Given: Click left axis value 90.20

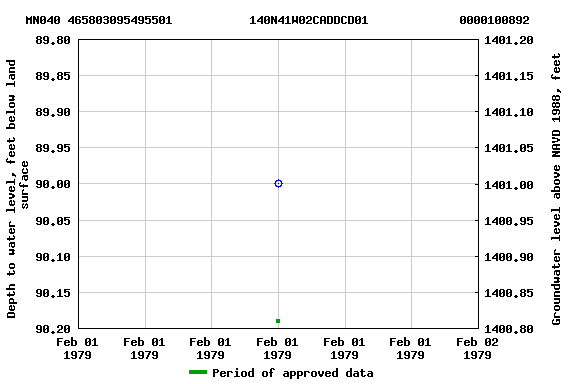Looking at the screenshot, I should point(53,329).
